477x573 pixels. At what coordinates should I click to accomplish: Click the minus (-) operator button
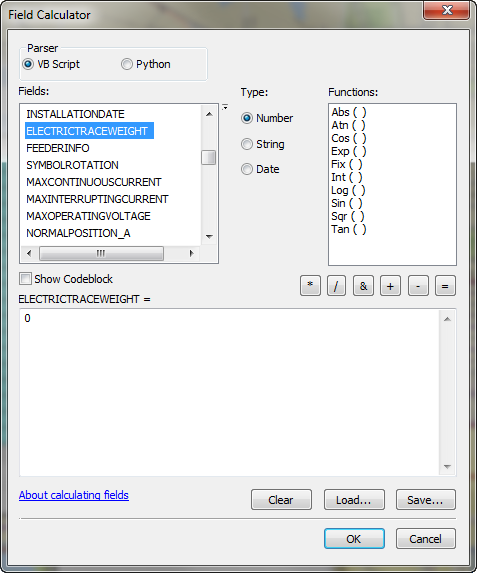click(418, 286)
